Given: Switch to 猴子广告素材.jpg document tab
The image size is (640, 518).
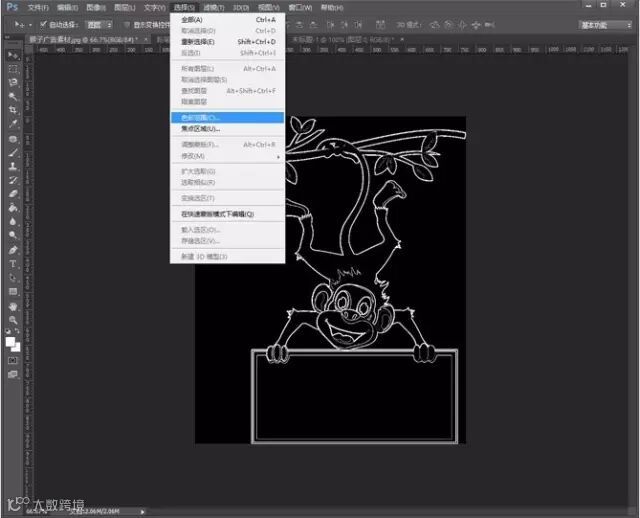Looking at the screenshot, I should click(x=84, y=40).
